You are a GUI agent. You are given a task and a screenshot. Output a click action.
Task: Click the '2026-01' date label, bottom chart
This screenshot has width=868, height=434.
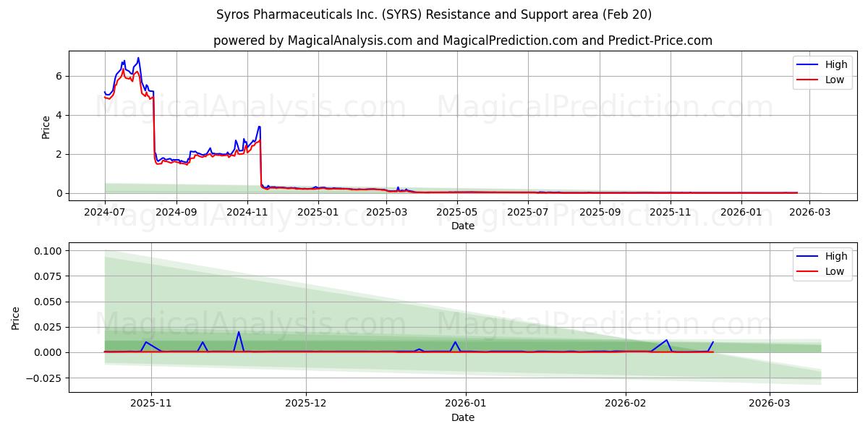[x=466, y=404]
